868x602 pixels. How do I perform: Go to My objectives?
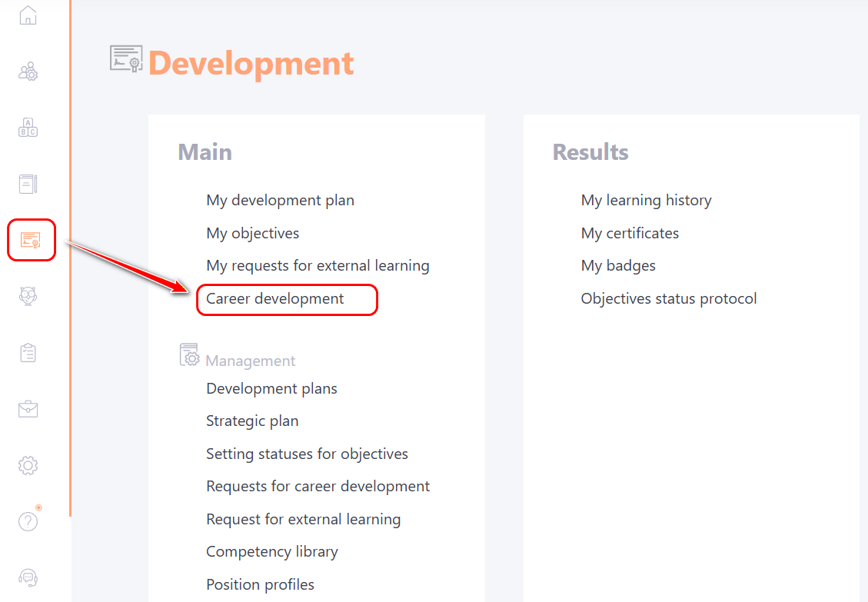point(252,234)
